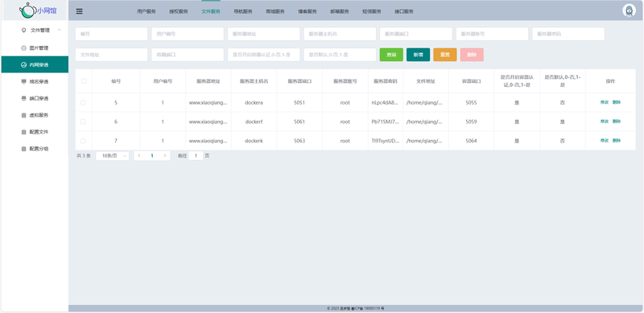The height and width of the screenshot is (313, 644).
Task: Click the 服务器主机名 column header
Action: coord(254,81)
